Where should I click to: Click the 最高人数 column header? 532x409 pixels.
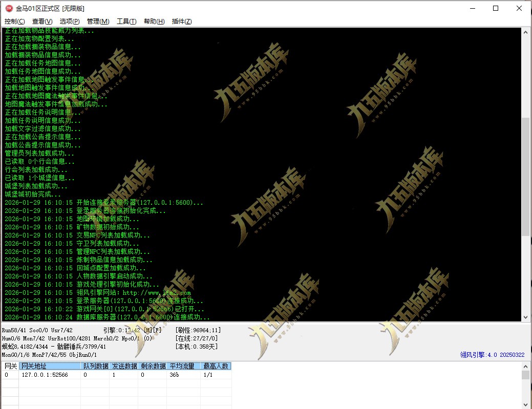(217, 367)
